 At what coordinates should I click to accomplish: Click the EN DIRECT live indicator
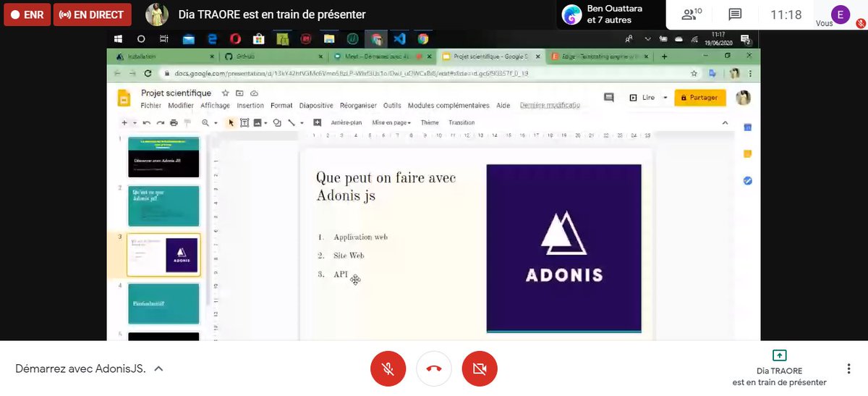pyautogui.click(x=93, y=14)
